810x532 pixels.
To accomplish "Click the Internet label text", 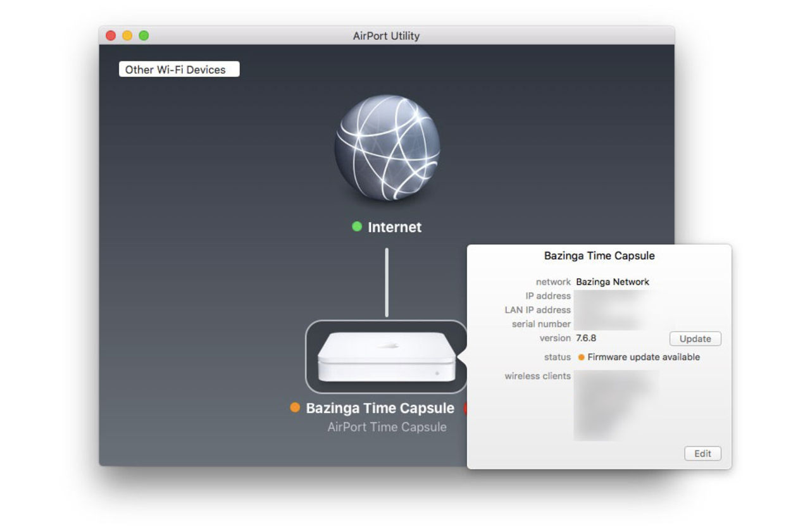I will [x=395, y=227].
